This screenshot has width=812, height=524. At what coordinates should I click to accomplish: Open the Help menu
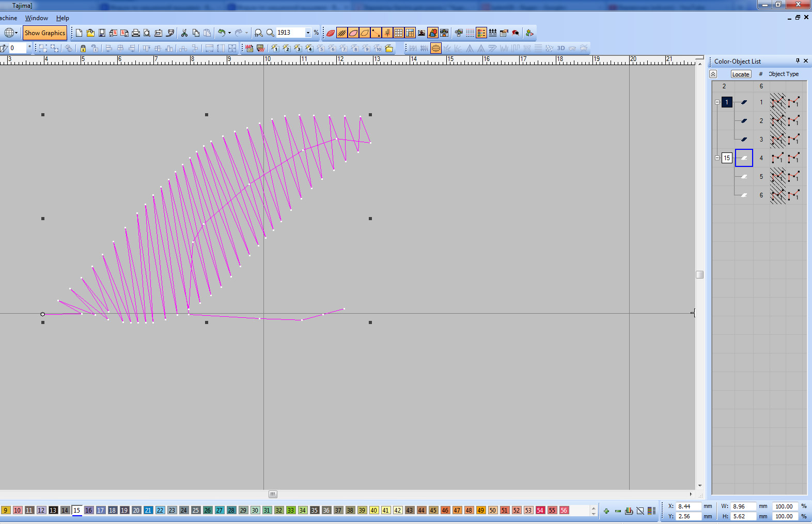(63, 18)
